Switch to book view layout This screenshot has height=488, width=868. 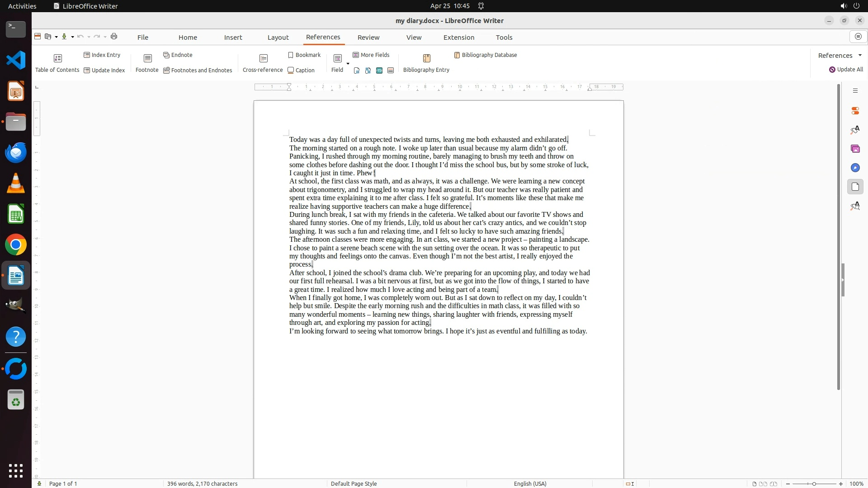click(774, 484)
